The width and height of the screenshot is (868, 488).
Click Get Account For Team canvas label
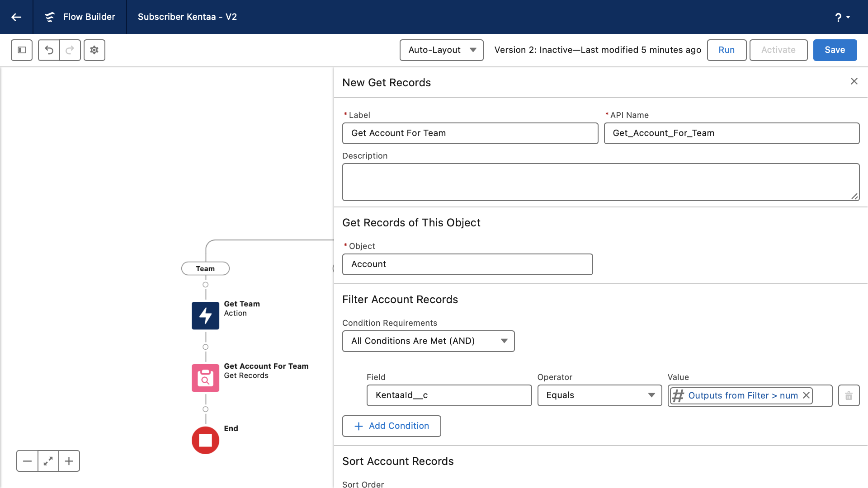(x=266, y=366)
